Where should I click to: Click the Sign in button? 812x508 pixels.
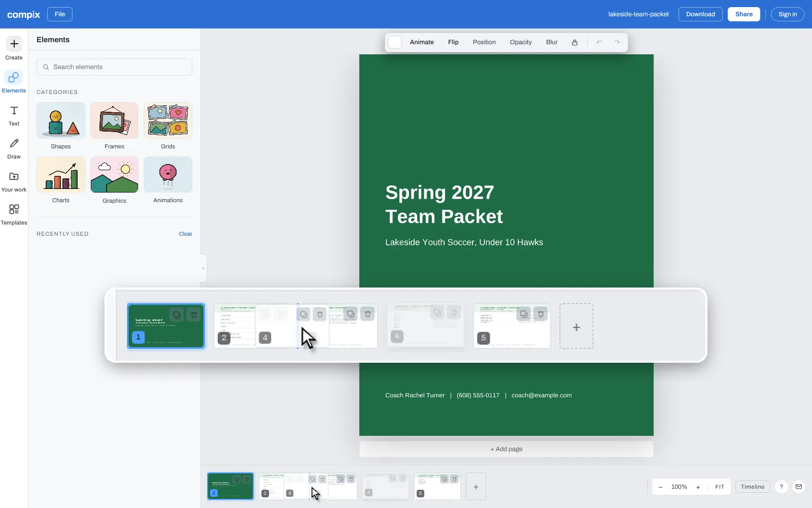pos(788,14)
